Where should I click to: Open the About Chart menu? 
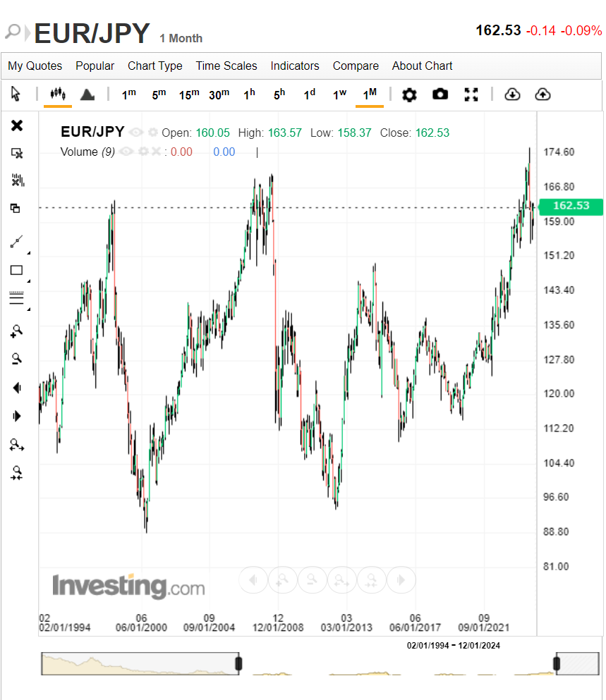click(422, 66)
